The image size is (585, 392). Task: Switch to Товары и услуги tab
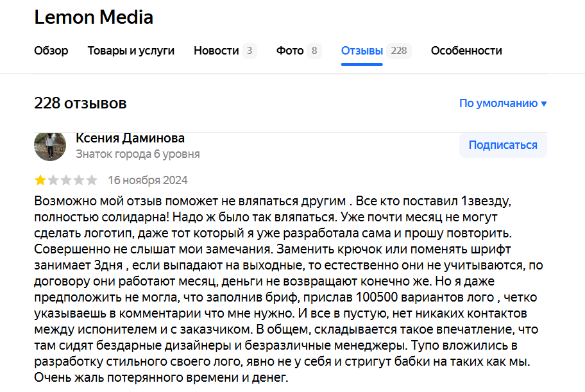point(131,51)
